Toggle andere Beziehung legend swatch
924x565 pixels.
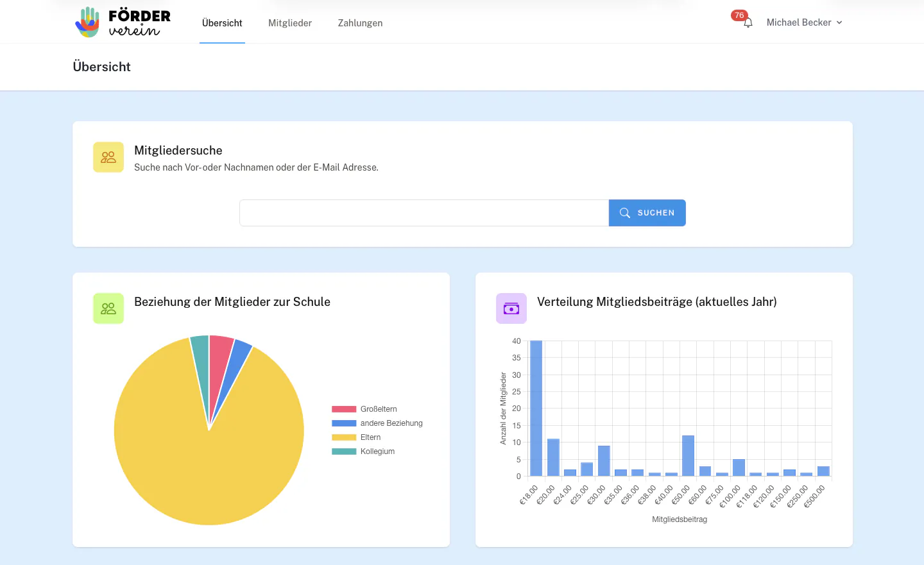pyautogui.click(x=344, y=423)
